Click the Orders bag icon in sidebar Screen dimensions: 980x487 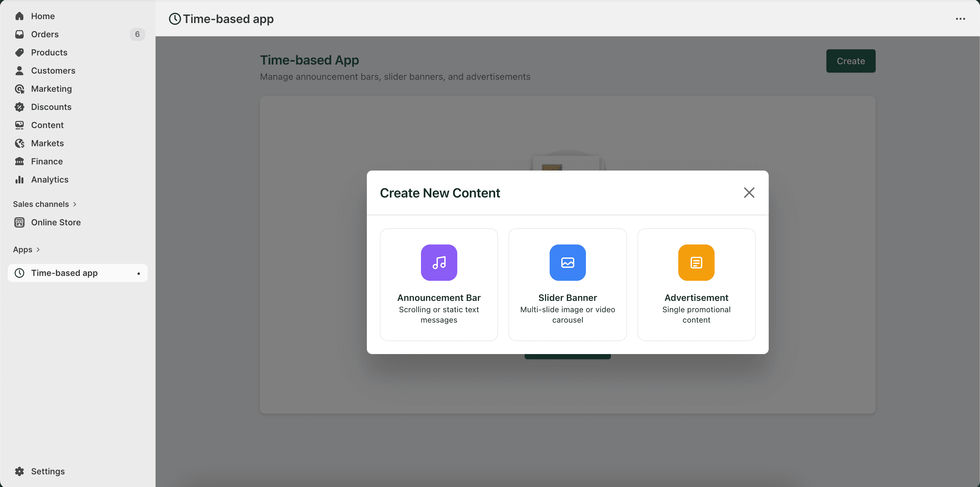pyautogui.click(x=19, y=34)
